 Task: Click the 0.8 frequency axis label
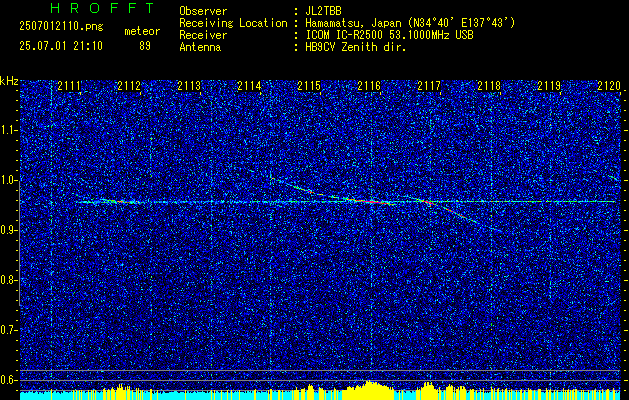point(9,280)
